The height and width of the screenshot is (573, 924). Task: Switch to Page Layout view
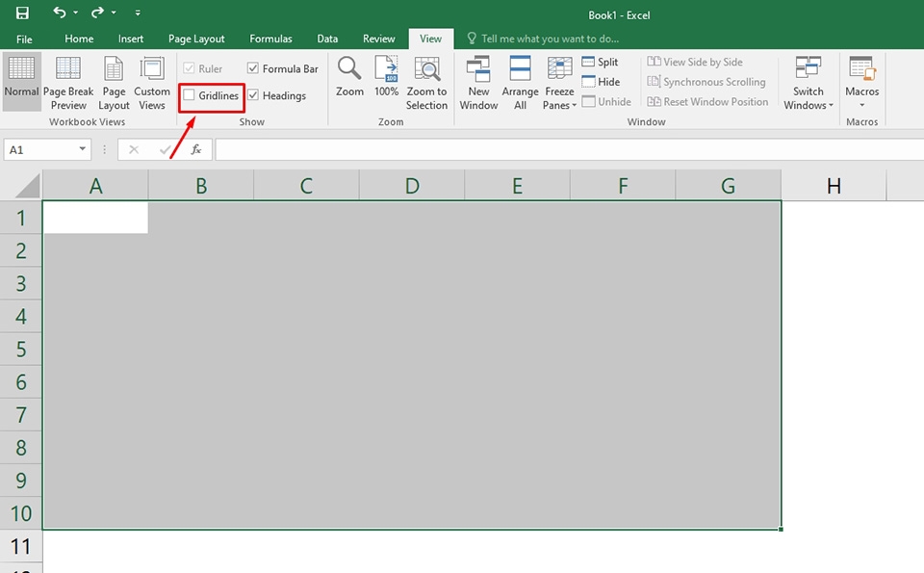point(114,83)
